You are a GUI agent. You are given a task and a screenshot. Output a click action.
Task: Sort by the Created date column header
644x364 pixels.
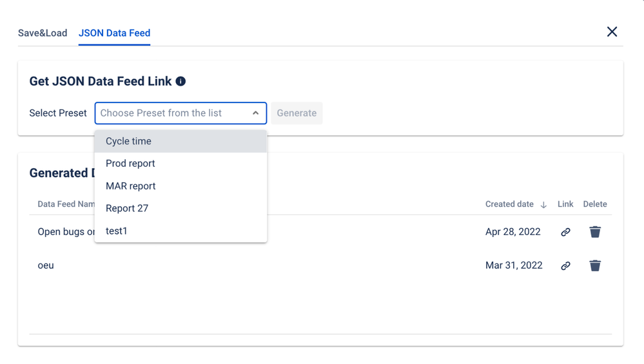(x=509, y=204)
